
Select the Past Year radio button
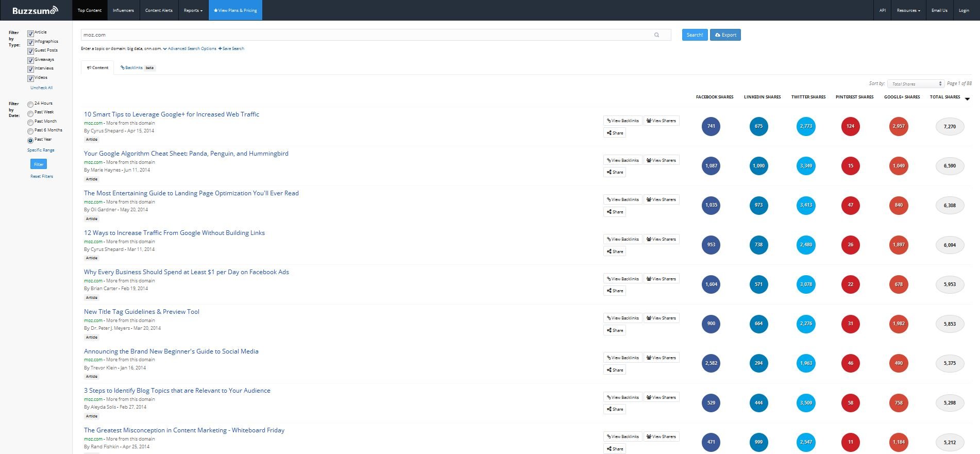coord(30,141)
